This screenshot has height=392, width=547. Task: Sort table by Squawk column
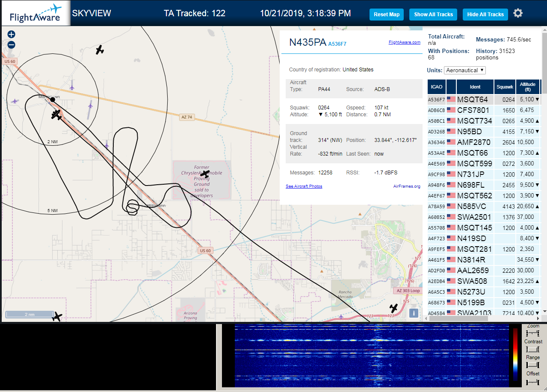(x=505, y=87)
